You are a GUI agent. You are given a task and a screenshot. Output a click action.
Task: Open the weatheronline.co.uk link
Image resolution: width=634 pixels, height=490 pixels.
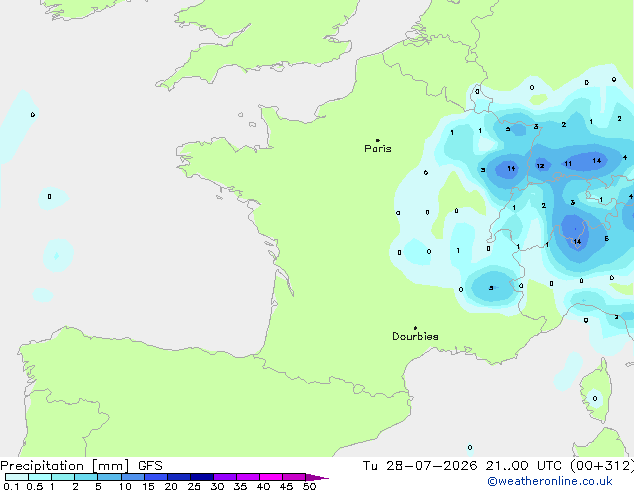point(550,481)
